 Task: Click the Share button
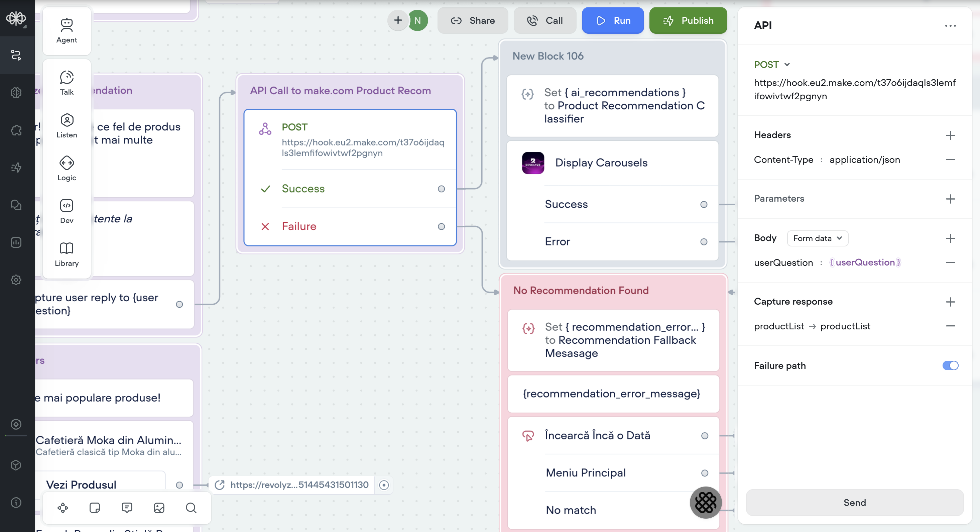point(473,20)
